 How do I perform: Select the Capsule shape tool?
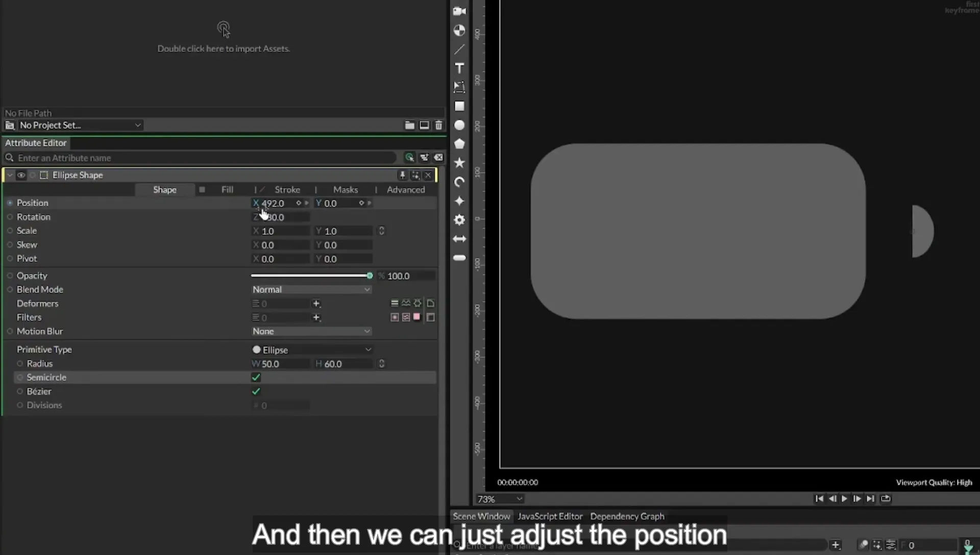pyautogui.click(x=459, y=258)
